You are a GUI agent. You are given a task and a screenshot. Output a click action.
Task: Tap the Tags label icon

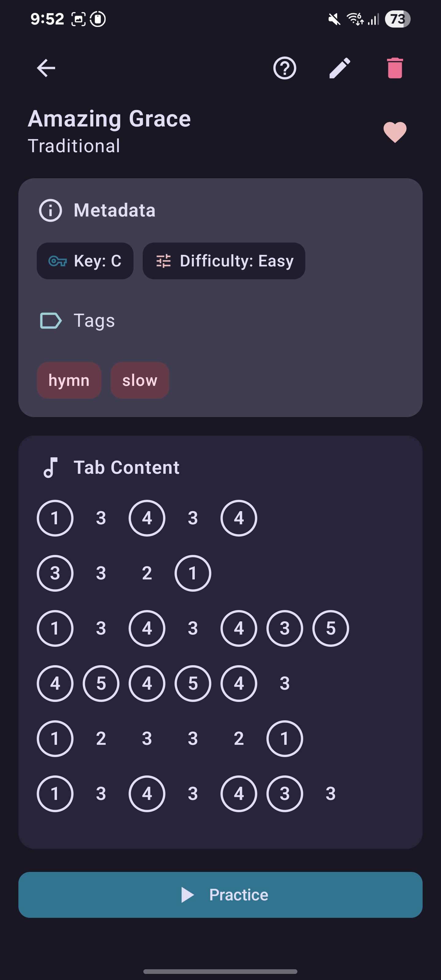[51, 320]
